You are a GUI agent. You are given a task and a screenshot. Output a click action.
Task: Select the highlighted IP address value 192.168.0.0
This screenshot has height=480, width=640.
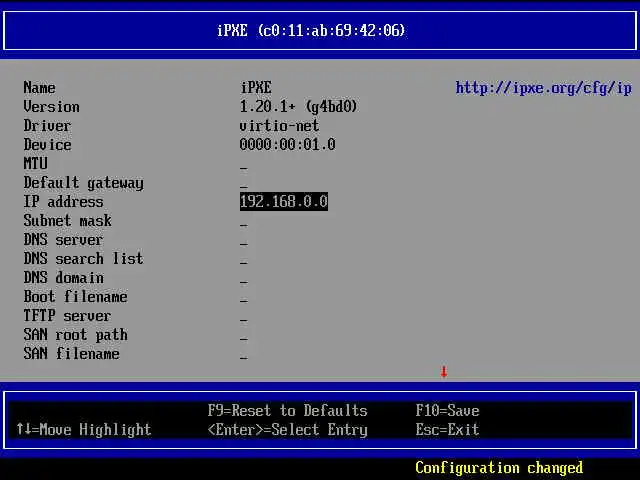point(284,202)
